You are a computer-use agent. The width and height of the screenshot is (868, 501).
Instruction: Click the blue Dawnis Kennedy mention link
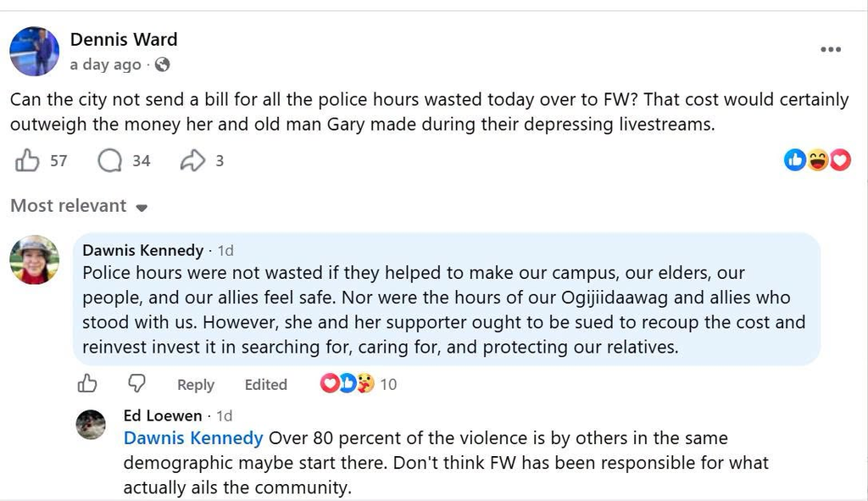click(x=193, y=438)
